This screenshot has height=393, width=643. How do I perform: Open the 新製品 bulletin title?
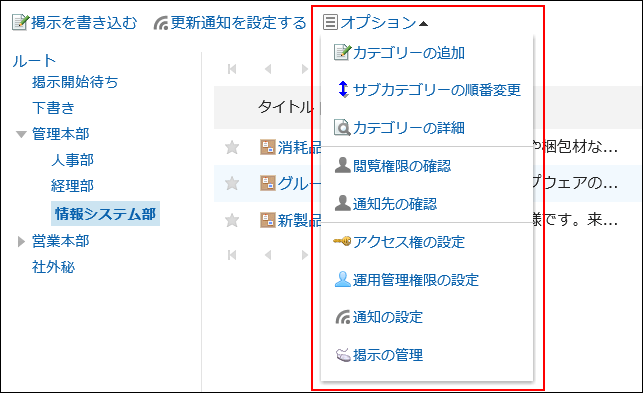(x=299, y=220)
